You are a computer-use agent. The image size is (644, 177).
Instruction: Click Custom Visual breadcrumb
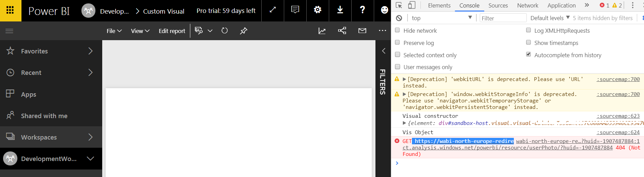[x=164, y=11]
